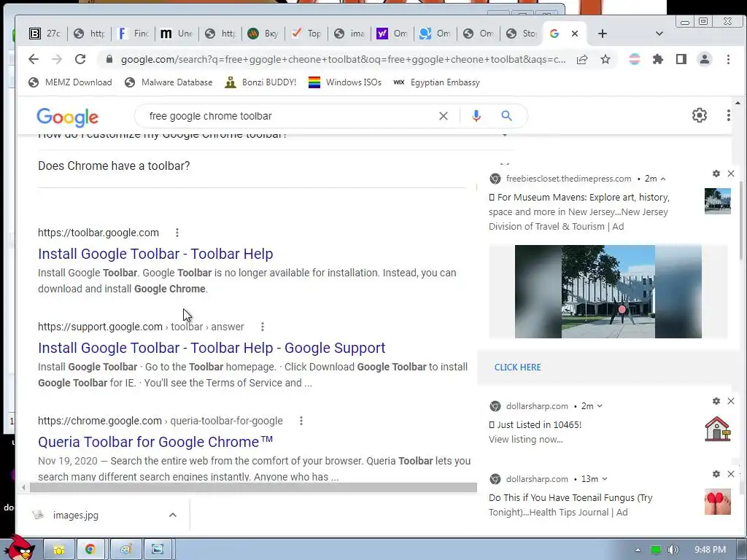
Task: Open Google apps dots beside settings gear
Action: pos(729,115)
